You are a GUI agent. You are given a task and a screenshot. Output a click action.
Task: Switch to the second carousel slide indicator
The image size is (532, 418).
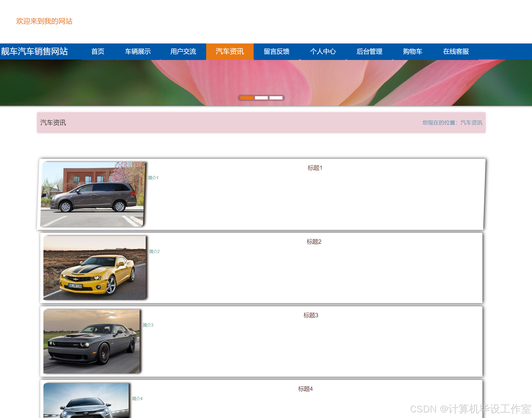tap(261, 98)
